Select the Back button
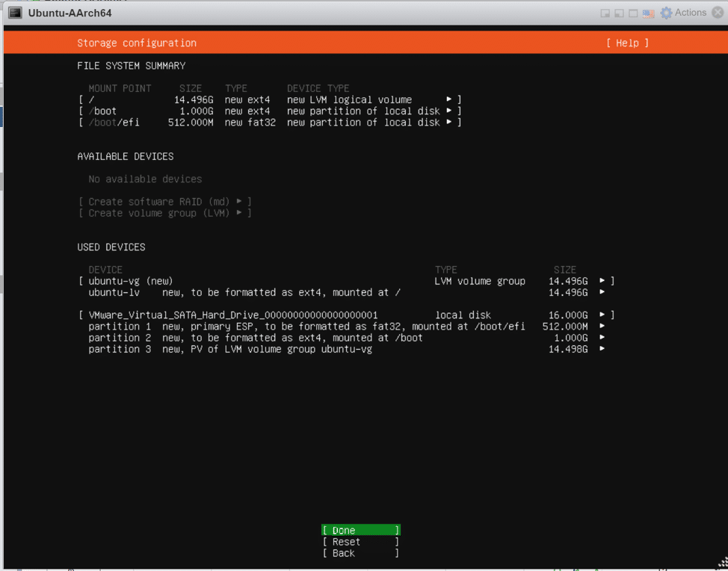 pos(361,553)
